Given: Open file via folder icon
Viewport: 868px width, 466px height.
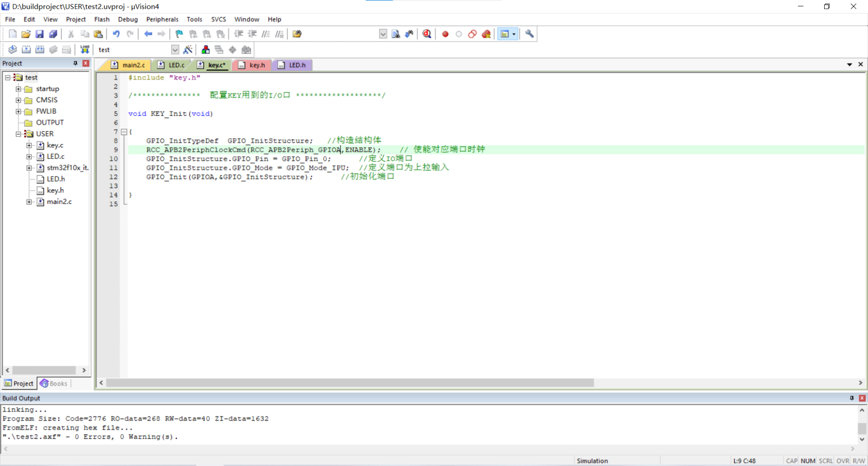Looking at the screenshot, I should coord(26,34).
